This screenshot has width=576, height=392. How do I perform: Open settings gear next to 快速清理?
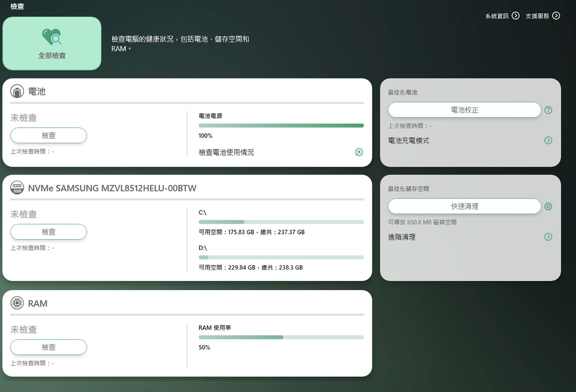(x=548, y=206)
